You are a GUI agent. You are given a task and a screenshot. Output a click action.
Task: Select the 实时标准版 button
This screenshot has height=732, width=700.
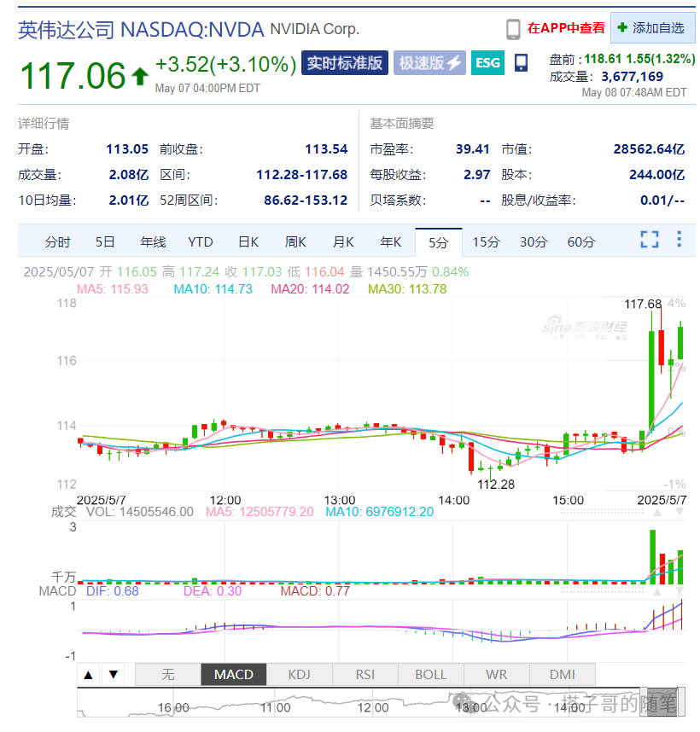(x=345, y=62)
